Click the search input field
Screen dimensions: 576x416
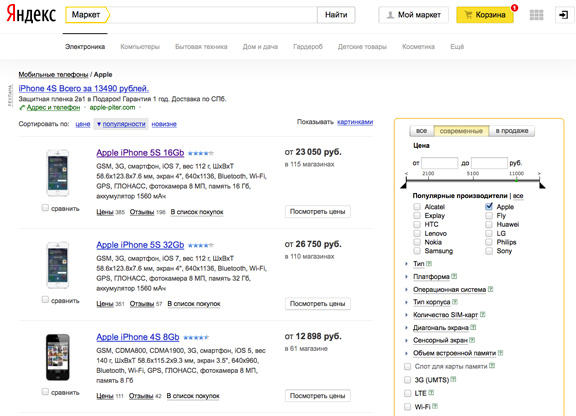point(213,15)
